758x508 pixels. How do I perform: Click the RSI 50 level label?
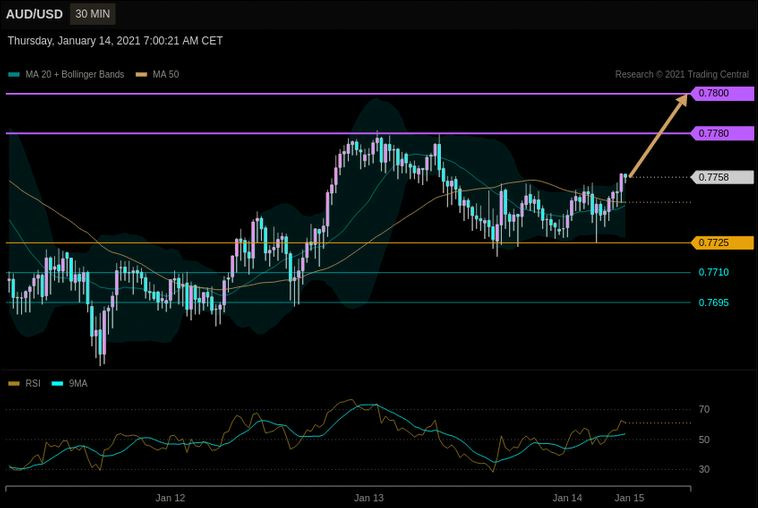[x=704, y=440]
